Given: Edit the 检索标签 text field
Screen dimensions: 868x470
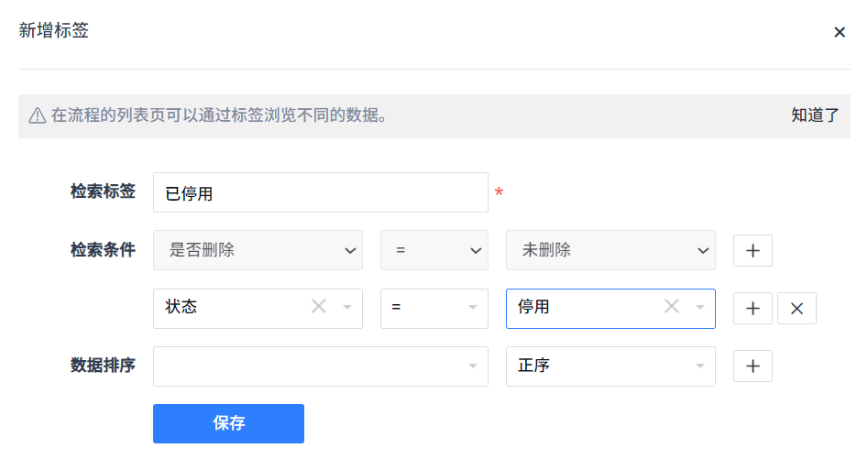Looking at the screenshot, I should (x=320, y=192).
